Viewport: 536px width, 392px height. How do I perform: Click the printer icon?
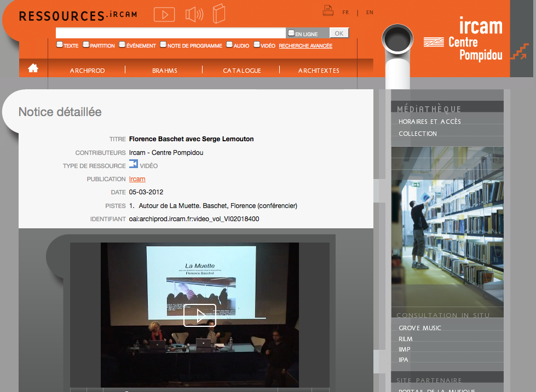point(328,10)
